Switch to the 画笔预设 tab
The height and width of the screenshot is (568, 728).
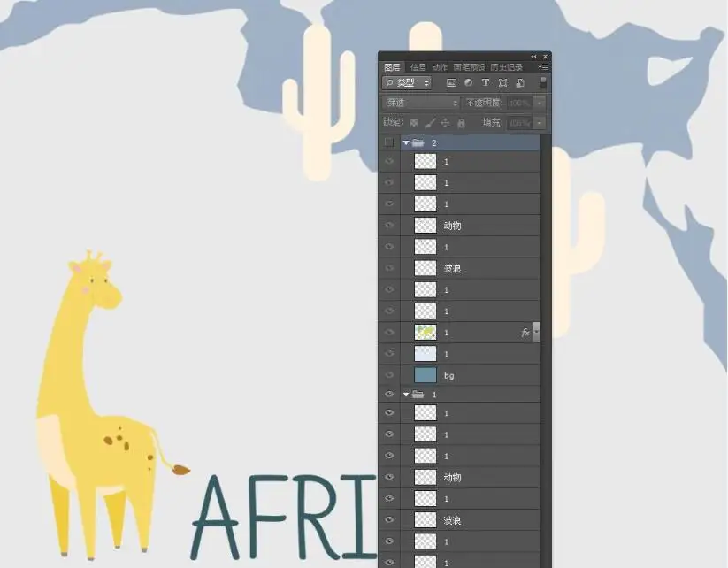click(469, 67)
